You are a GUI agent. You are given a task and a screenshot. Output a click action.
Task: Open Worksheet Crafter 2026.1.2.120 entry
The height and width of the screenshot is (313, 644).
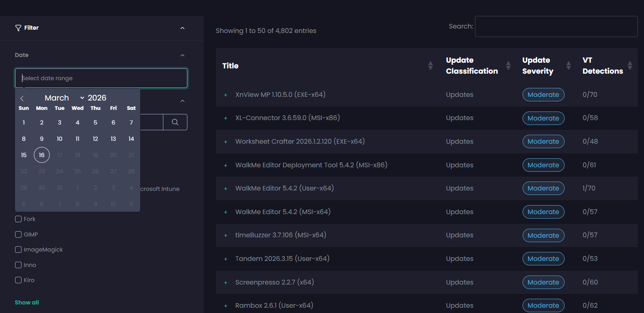pyautogui.click(x=300, y=141)
